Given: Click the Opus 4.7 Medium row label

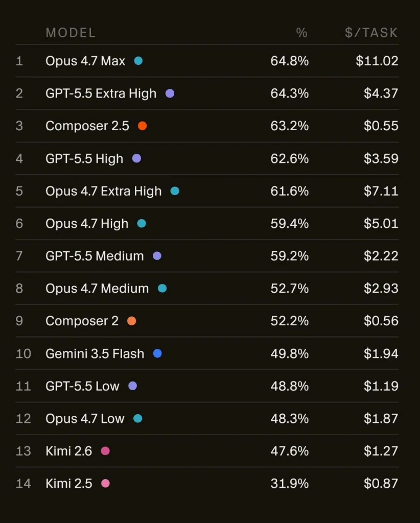Looking at the screenshot, I should [x=97, y=289].
